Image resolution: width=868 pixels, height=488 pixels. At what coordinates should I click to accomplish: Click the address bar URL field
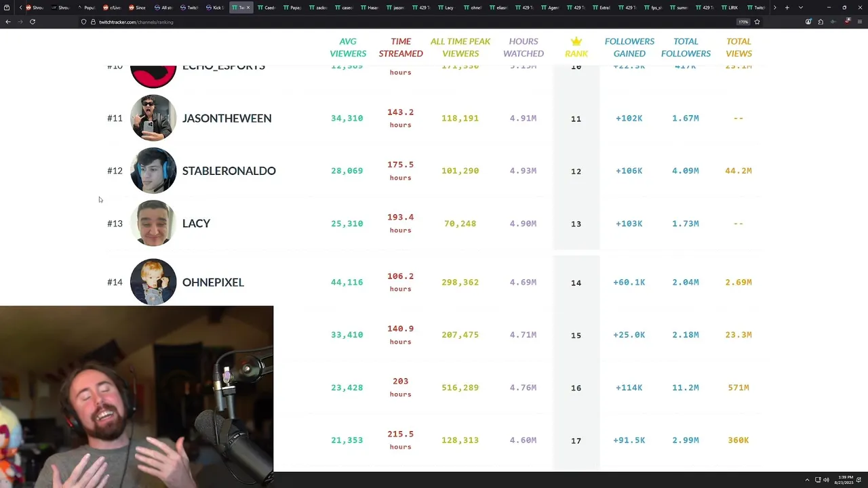tap(407, 22)
